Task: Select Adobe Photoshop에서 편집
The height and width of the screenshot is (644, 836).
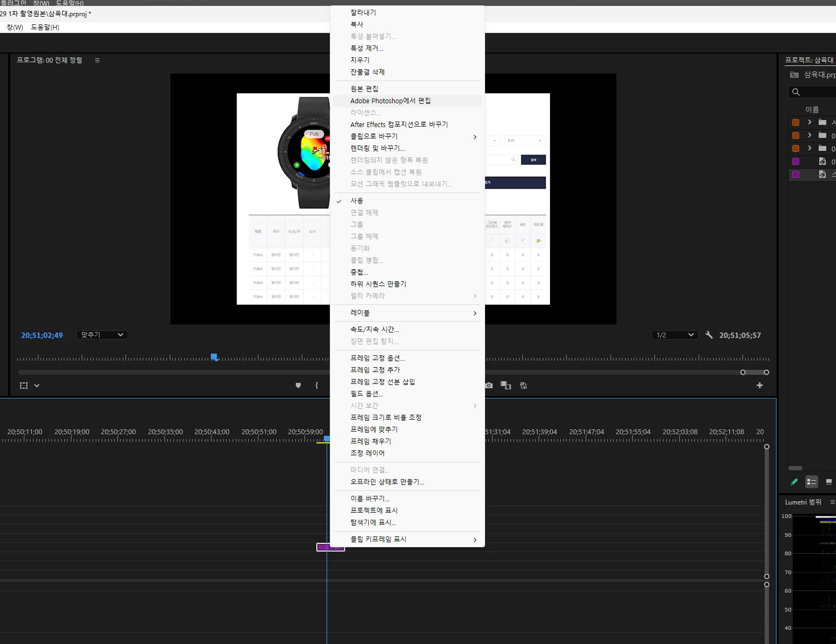Action: (407, 101)
